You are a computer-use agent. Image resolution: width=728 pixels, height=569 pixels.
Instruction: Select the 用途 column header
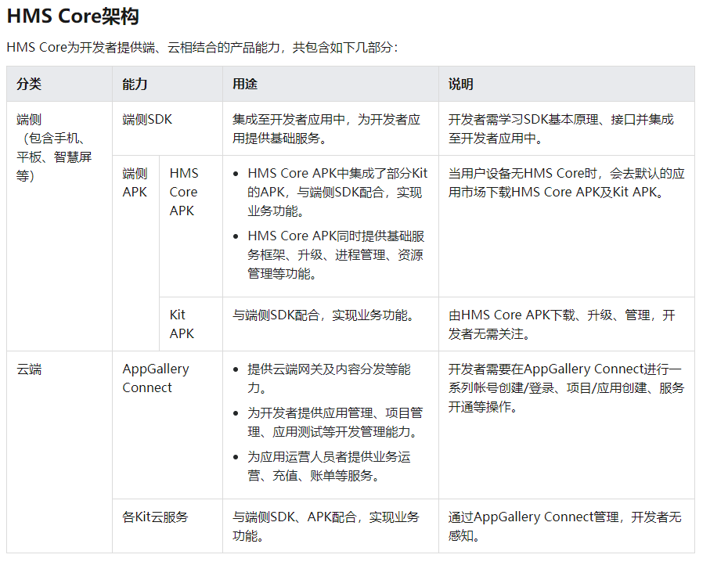tap(243, 84)
